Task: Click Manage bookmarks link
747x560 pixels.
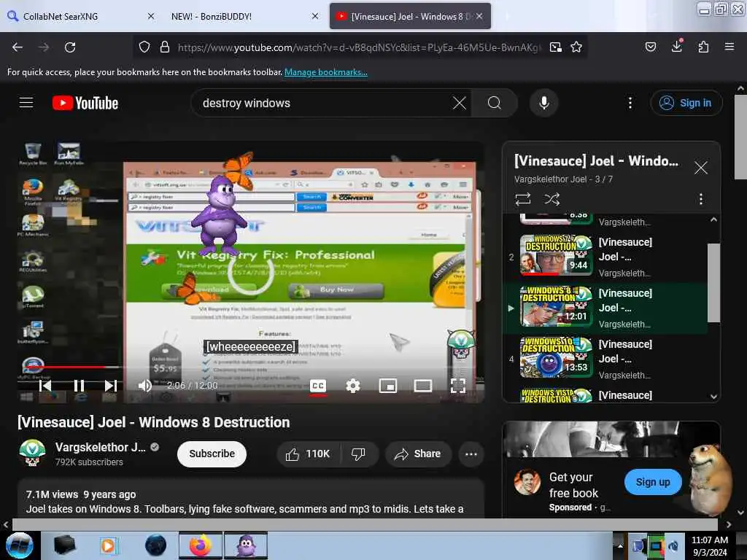Action: point(326,72)
